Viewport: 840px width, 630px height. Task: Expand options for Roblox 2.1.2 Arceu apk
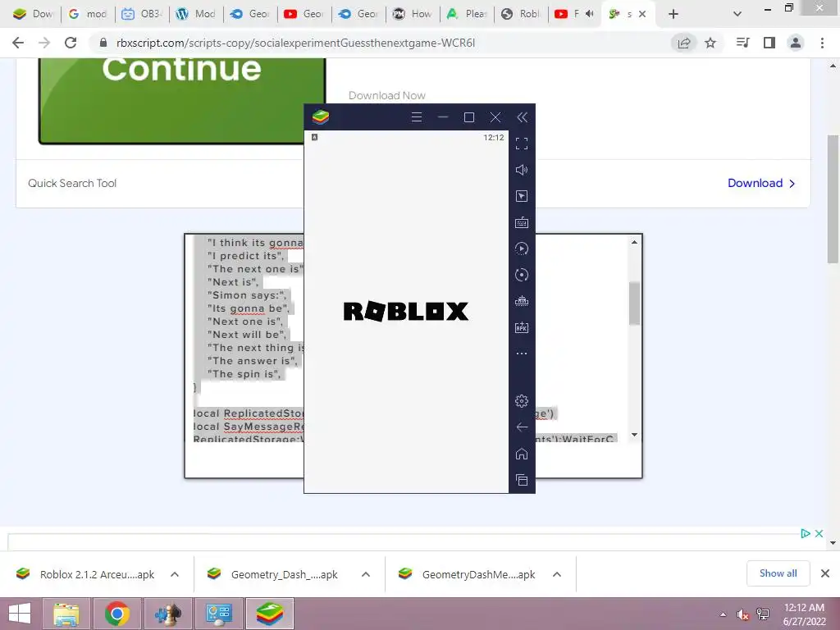point(175,574)
